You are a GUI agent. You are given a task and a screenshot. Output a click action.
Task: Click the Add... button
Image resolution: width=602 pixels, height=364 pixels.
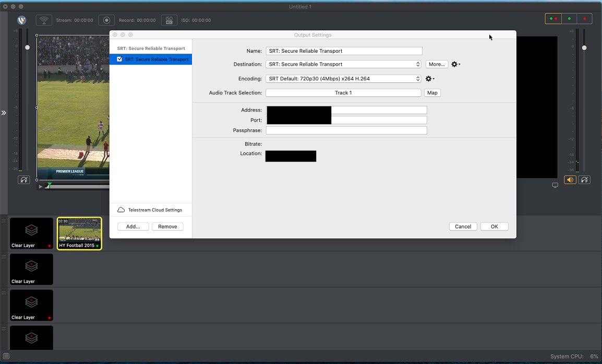coord(133,226)
